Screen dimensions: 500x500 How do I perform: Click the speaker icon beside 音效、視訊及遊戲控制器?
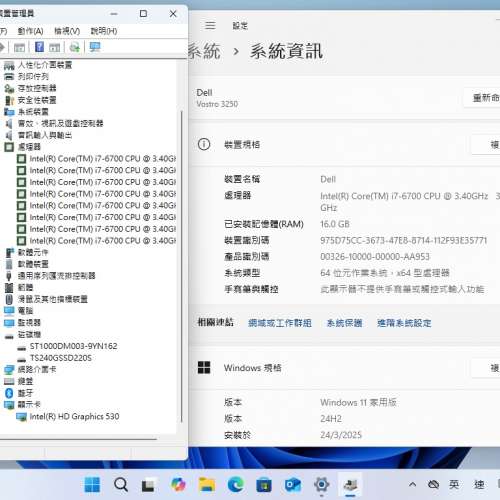[9, 124]
